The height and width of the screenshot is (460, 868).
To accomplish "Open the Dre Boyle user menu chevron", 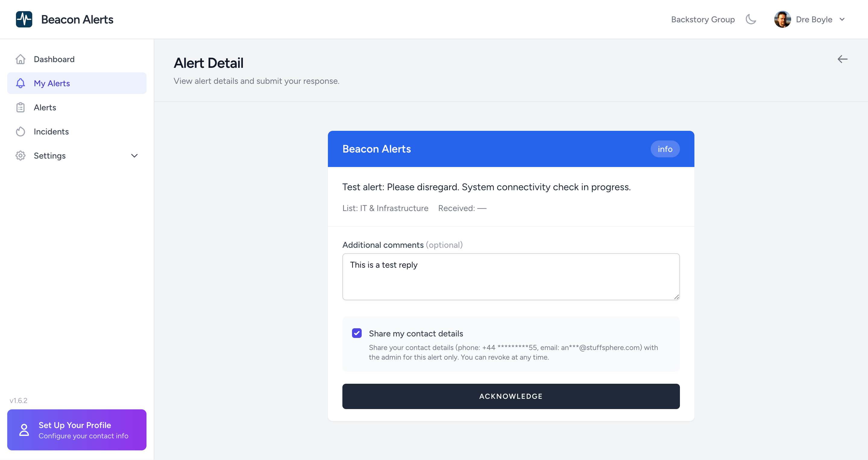I will 842,19.
